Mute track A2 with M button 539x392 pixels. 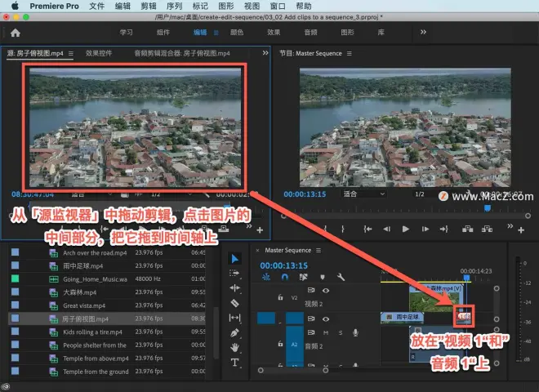(x=326, y=332)
